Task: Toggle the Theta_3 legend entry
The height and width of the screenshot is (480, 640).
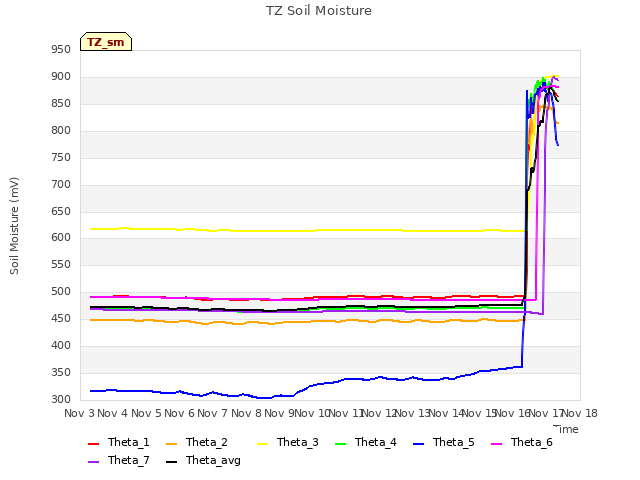Action: coord(288,442)
